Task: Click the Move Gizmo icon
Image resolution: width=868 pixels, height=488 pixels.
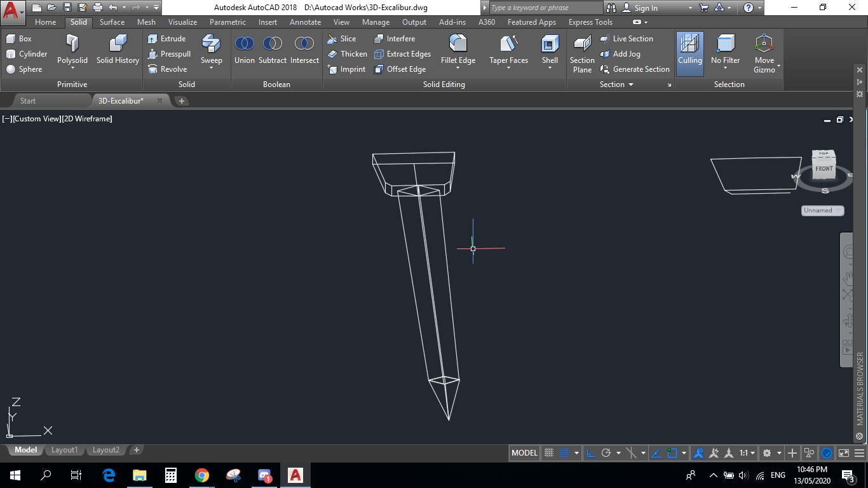Action: pyautogui.click(x=764, y=43)
